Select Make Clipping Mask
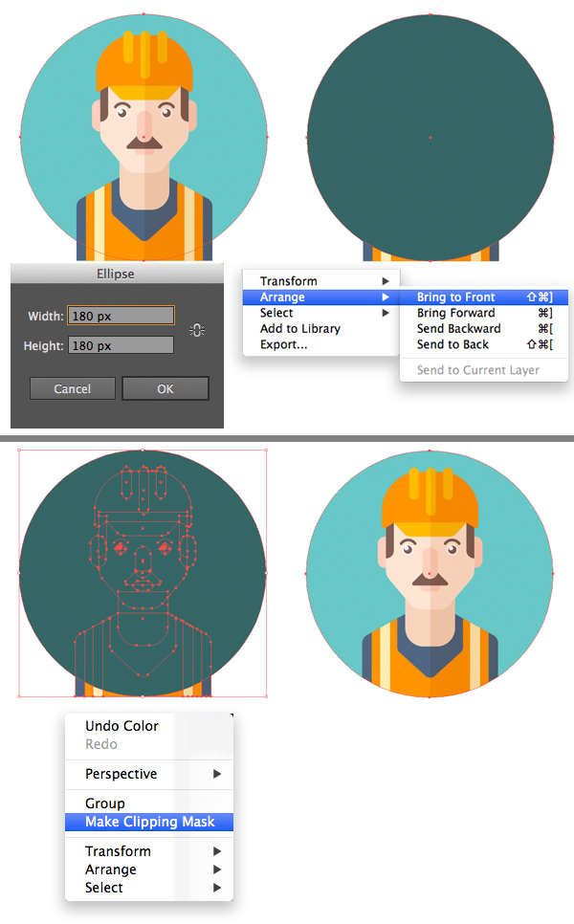The width and height of the screenshot is (574, 924). pos(149,822)
